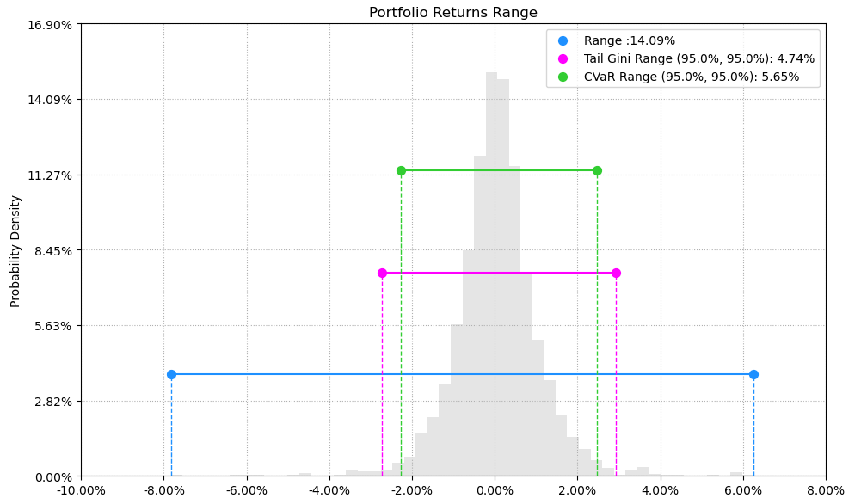Click the green CVaR legend marker
The width and height of the screenshot is (861, 504).
point(563,77)
